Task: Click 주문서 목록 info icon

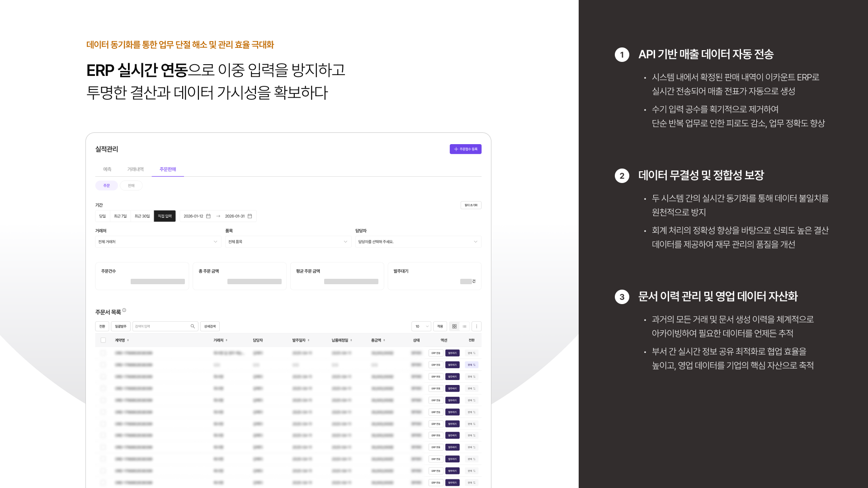Action: point(124,310)
